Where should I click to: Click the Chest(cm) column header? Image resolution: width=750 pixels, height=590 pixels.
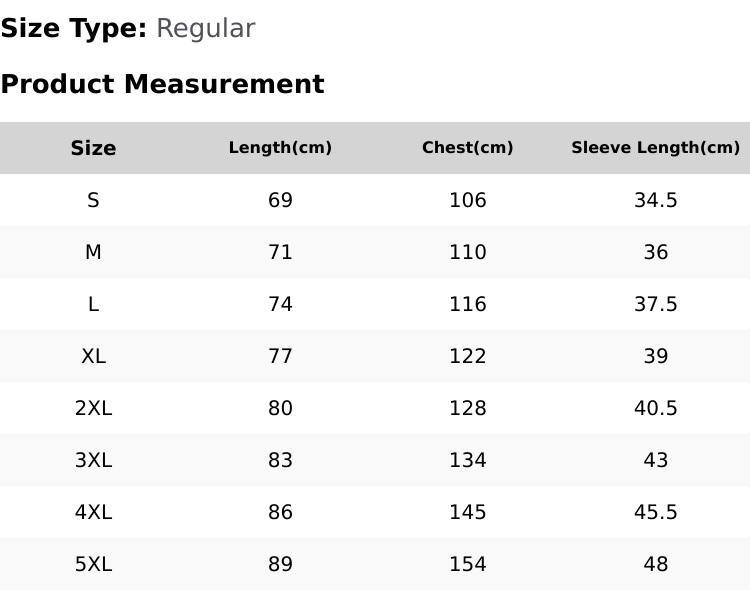(x=468, y=147)
